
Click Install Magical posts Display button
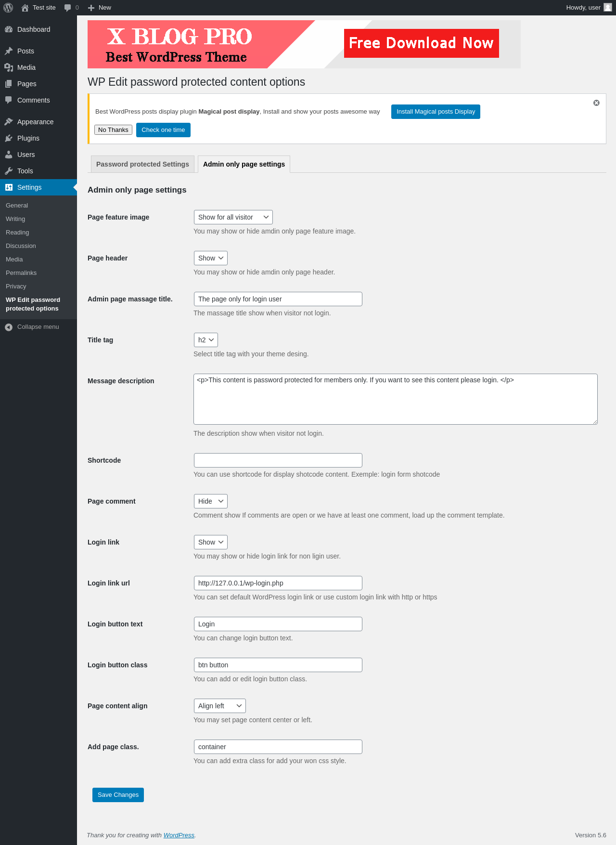(436, 112)
